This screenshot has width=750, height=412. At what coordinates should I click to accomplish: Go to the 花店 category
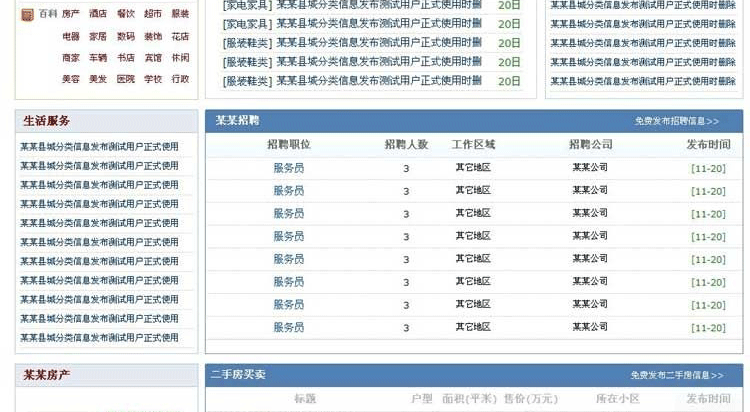tap(180, 36)
